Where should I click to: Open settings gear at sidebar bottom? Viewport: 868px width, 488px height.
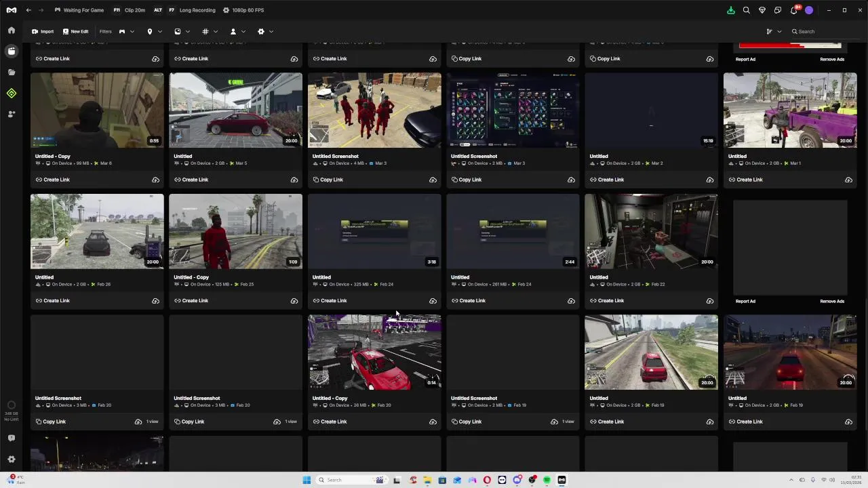coord(12,459)
